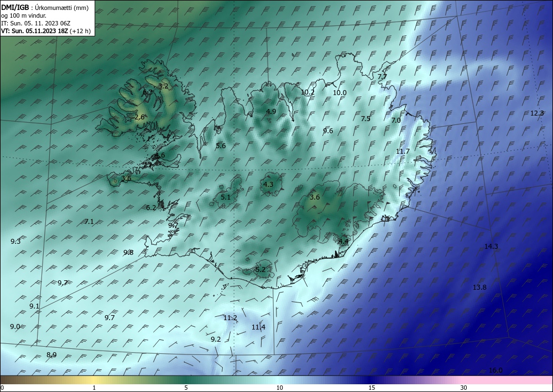The image size is (553, 392).
Task: Click the value 9.6 on the map
Action: [x=328, y=131]
